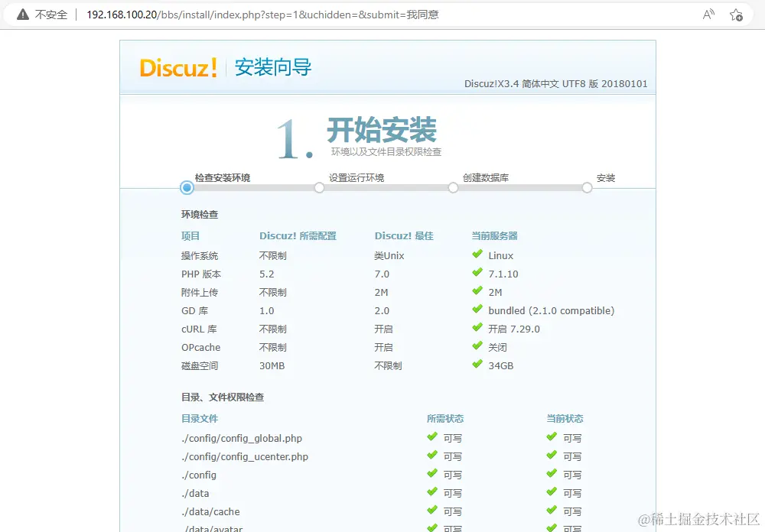765x532 pixels.
Task: Click the PHP 版本 row label
Action: 201,274
